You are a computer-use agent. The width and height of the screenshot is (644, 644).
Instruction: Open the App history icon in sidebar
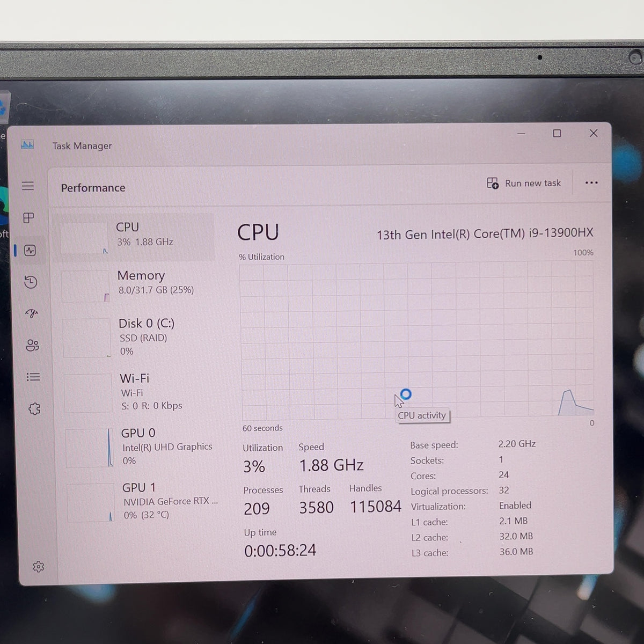(31, 282)
